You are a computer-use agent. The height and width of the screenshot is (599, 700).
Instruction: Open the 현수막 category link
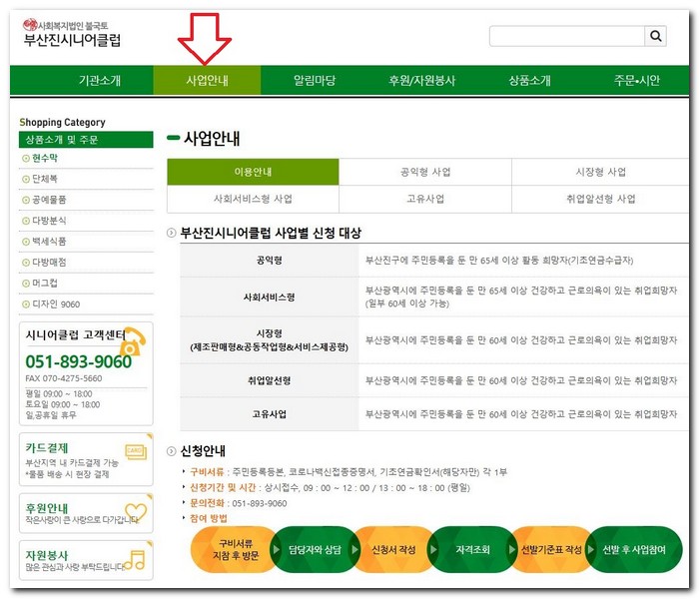point(45,158)
